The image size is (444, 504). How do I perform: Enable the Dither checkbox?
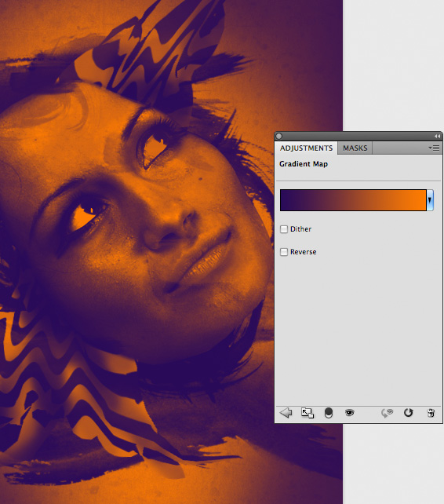pos(284,229)
